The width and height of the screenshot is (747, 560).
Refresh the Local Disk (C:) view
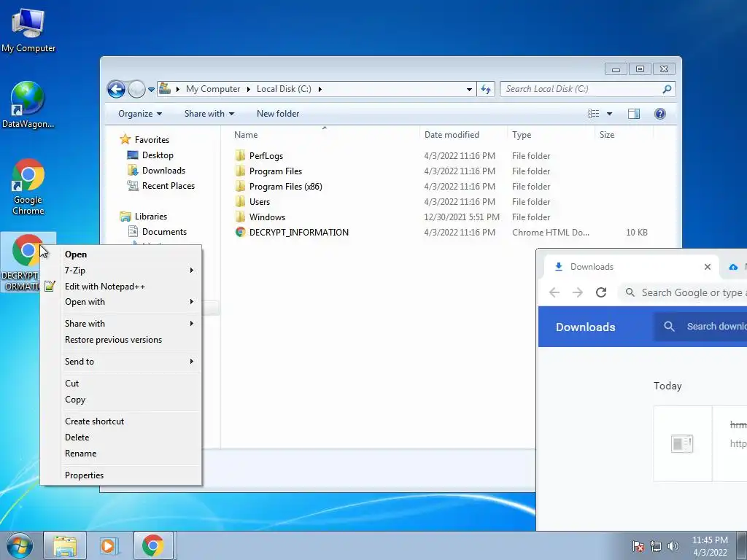click(x=486, y=89)
